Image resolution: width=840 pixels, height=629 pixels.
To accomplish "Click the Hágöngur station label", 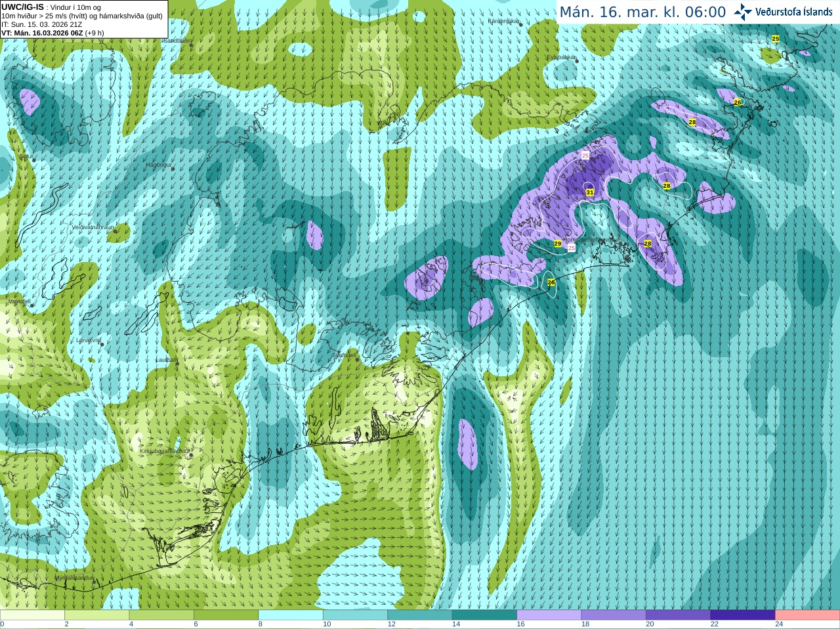I will pyautogui.click(x=158, y=165).
